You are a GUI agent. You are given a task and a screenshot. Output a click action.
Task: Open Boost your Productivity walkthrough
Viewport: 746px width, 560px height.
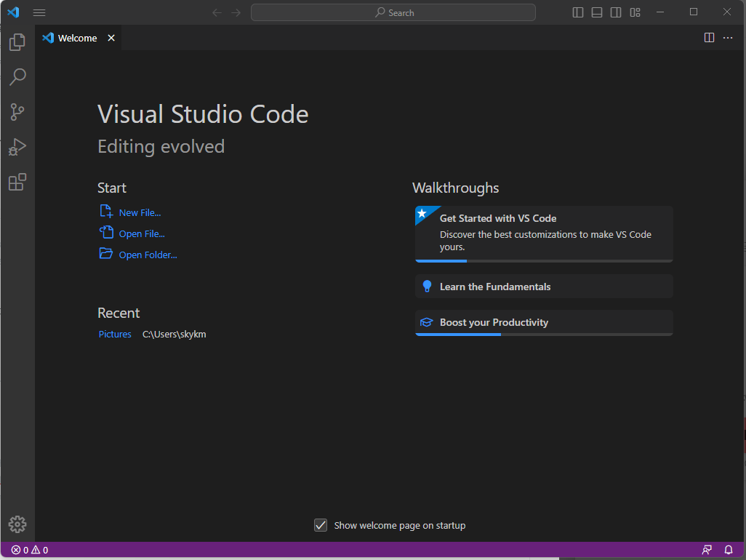[544, 323]
